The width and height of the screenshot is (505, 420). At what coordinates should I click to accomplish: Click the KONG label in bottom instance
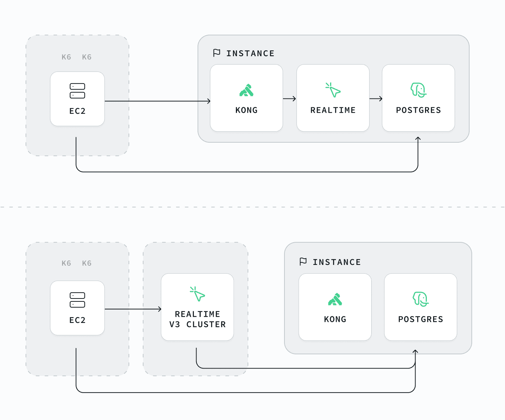(335, 319)
